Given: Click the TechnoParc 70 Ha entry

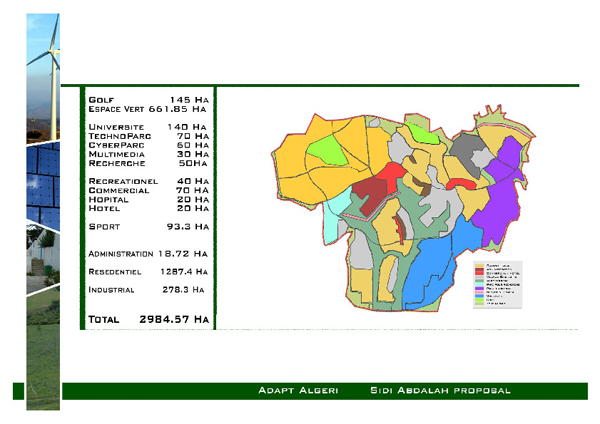Looking at the screenshot, I should coord(147,136).
